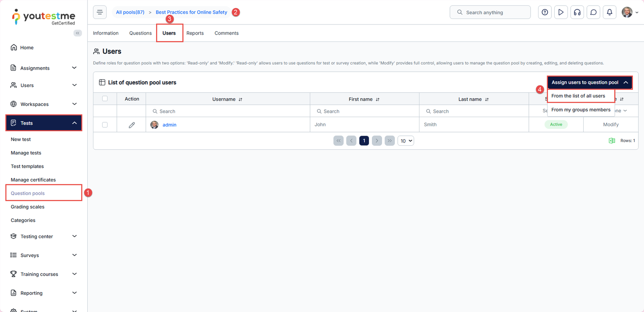Export the user list to Excel
The width and height of the screenshot is (644, 312).
coord(612,141)
